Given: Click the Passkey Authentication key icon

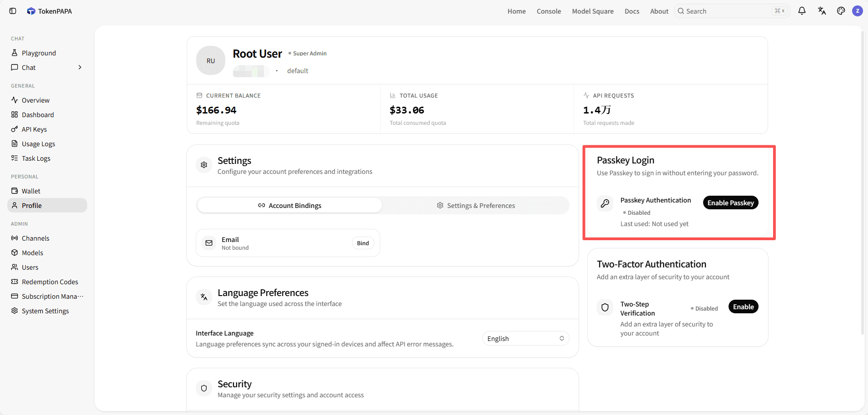Looking at the screenshot, I should pos(605,203).
